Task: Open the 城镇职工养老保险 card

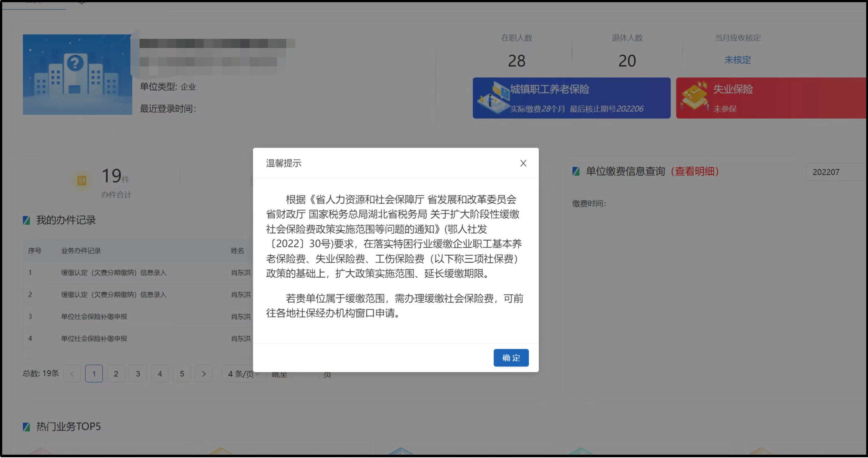Action: point(571,98)
